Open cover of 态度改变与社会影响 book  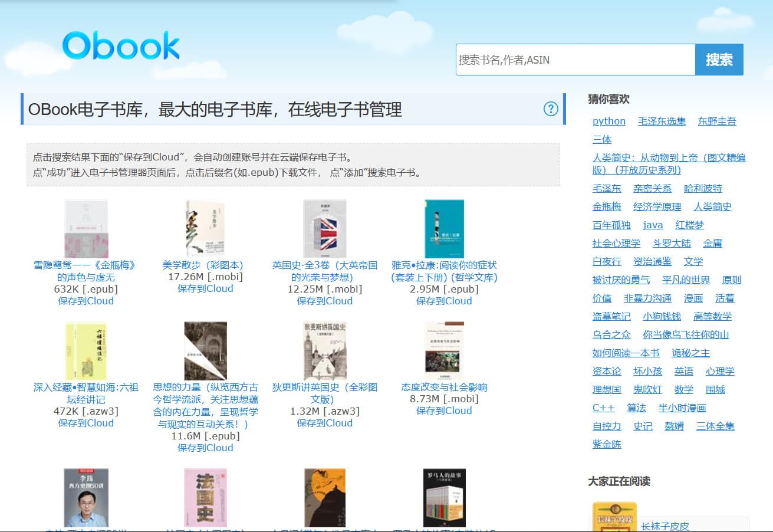[x=444, y=351]
